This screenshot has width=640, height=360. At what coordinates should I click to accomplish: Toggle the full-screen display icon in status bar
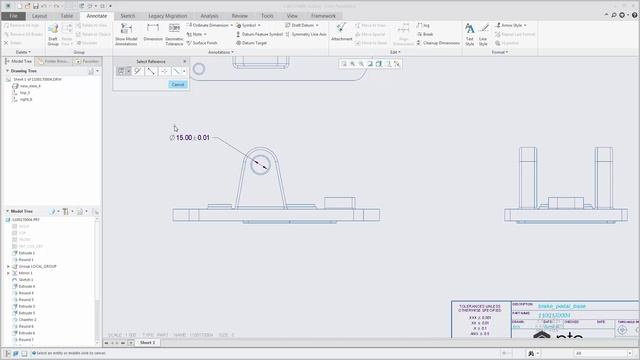24,353
